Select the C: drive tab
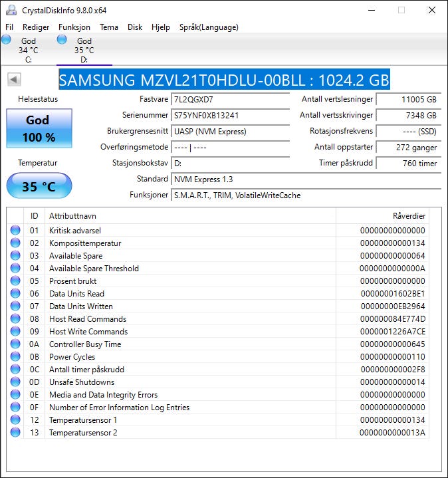Viewport: 448px width, 478px height. click(29, 50)
